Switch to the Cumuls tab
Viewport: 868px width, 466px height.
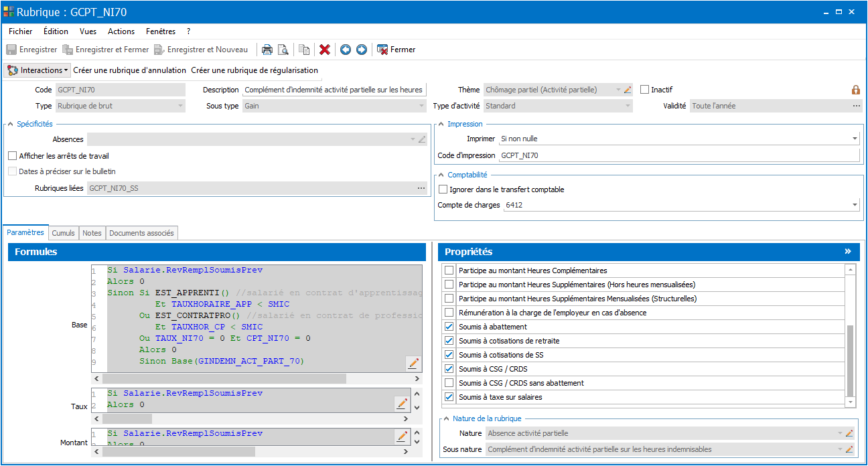(x=64, y=233)
